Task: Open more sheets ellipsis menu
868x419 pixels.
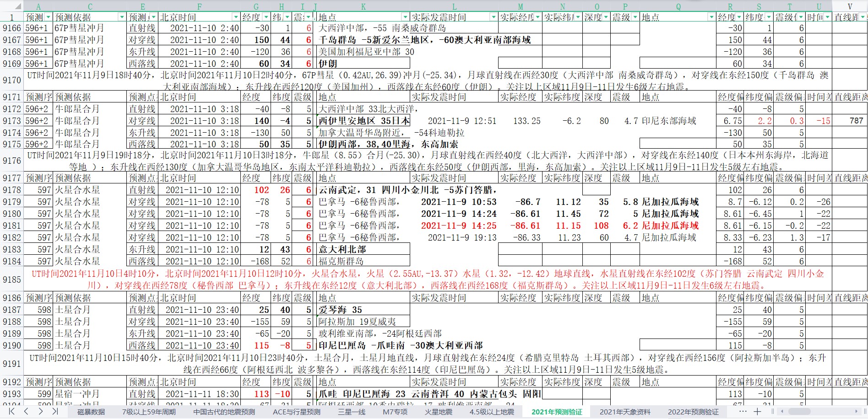Action: point(743,412)
